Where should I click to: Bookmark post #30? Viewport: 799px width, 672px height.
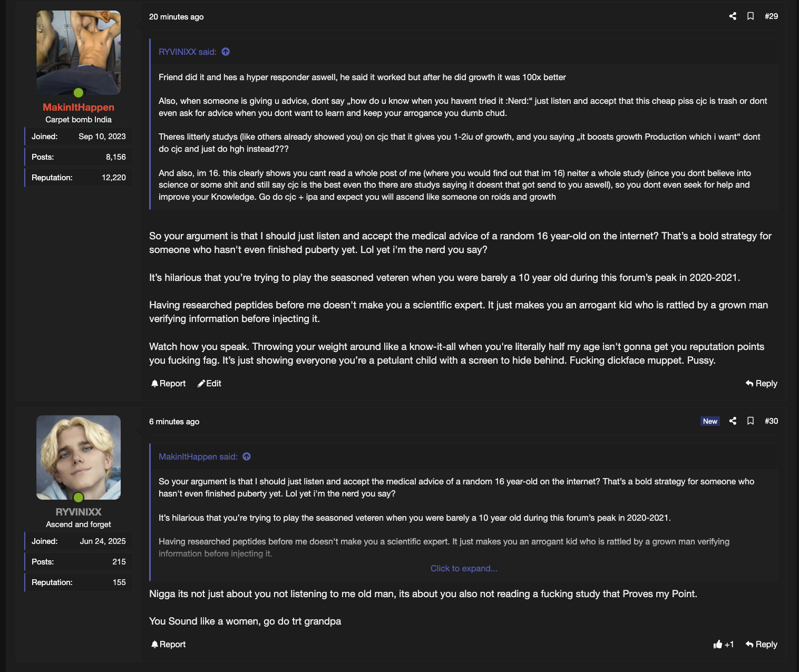751,421
